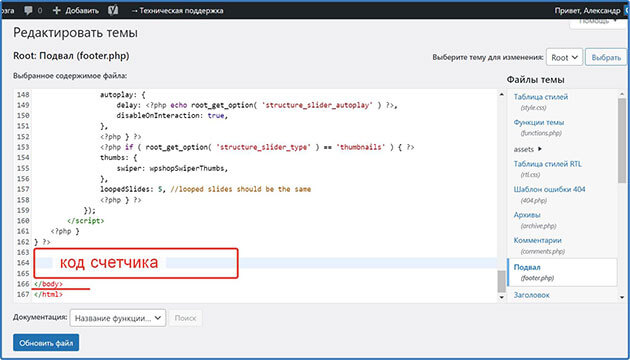Open the Шаблон ошибки 404 file link
Viewport: 630px width, 360px height.
[x=550, y=189]
